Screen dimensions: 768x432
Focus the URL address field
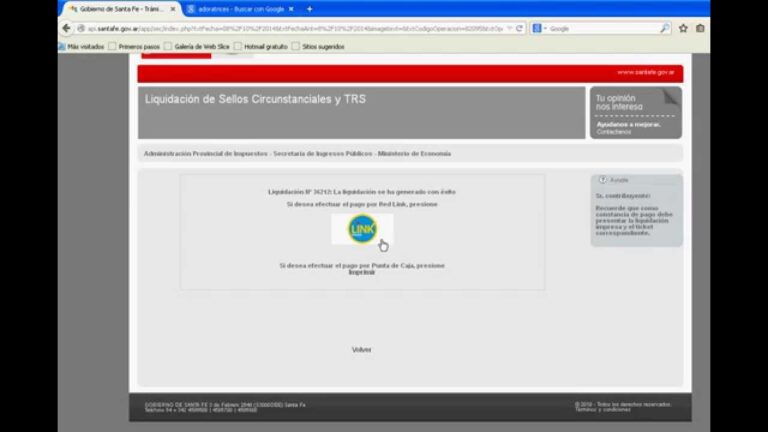(296, 29)
